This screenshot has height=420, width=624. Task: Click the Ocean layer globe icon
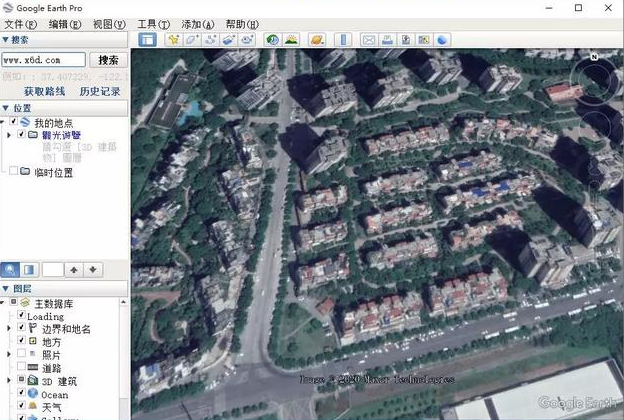pos(33,394)
